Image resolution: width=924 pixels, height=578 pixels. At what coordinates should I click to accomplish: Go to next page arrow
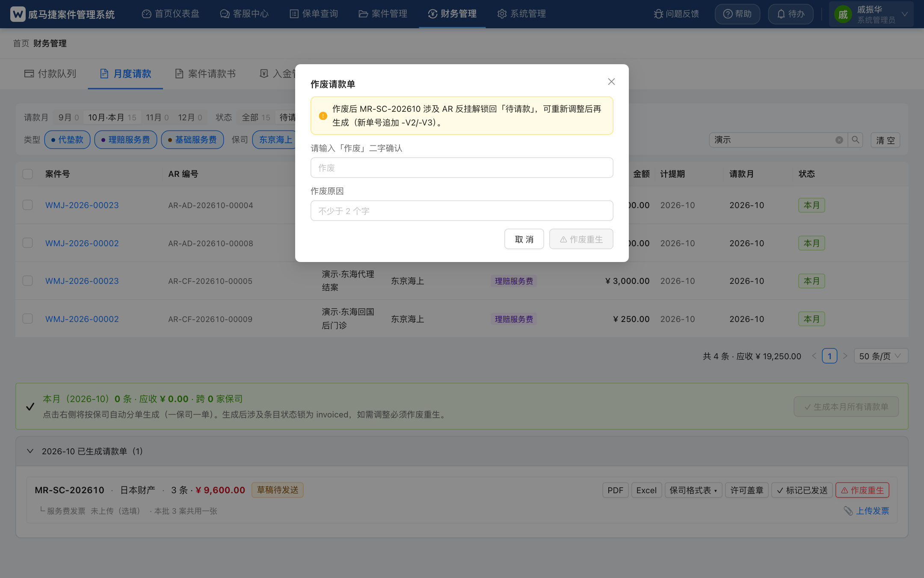point(845,356)
